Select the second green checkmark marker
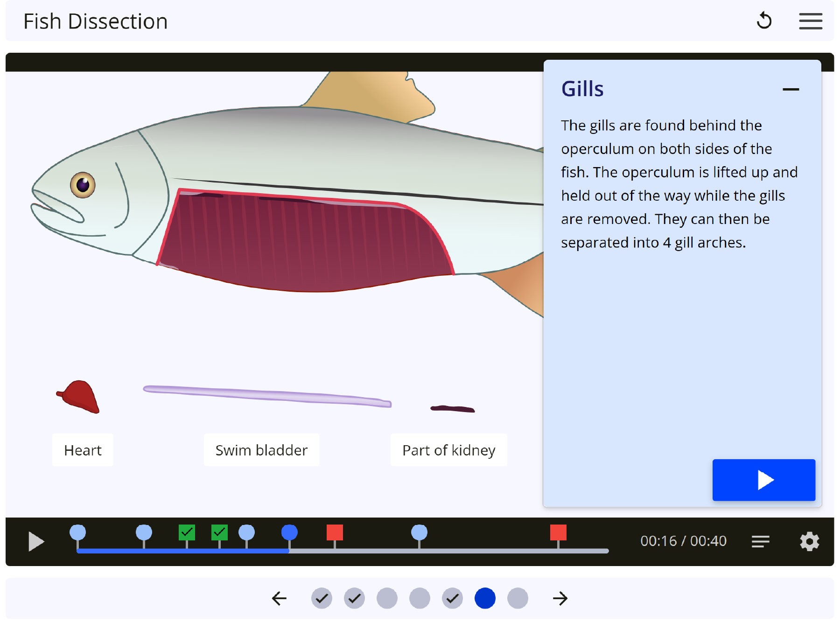 tap(219, 532)
